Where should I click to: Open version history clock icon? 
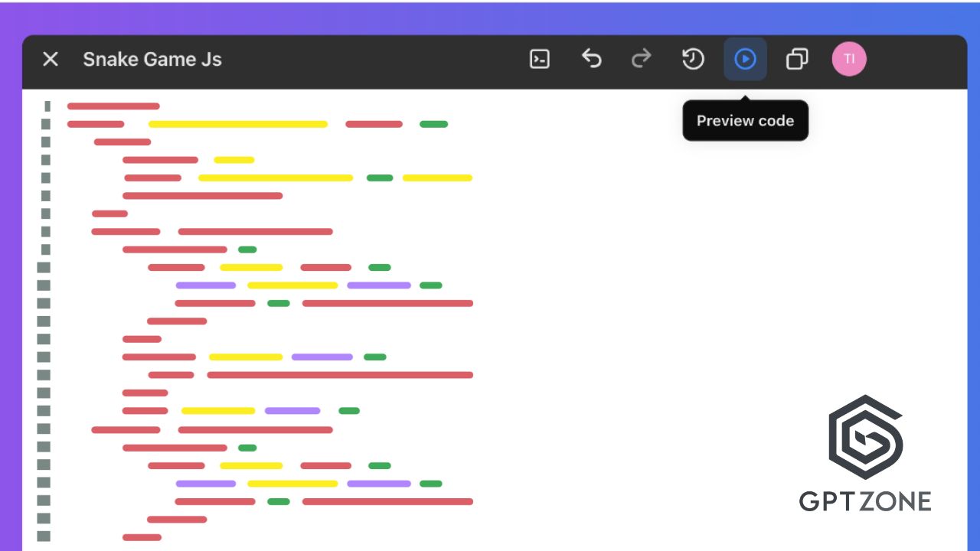pos(693,59)
